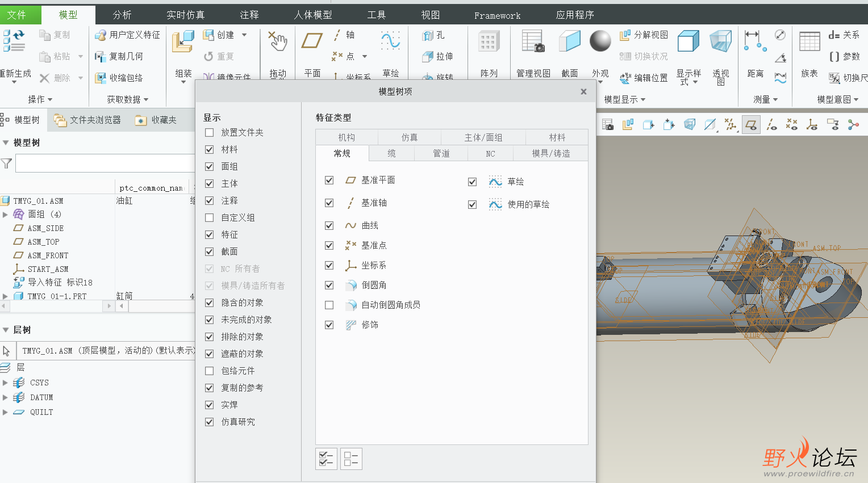Toggle Envelope Components (包络元件) checkbox
Image resolution: width=868 pixels, height=483 pixels.
pyautogui.click(x=210, y=371)
